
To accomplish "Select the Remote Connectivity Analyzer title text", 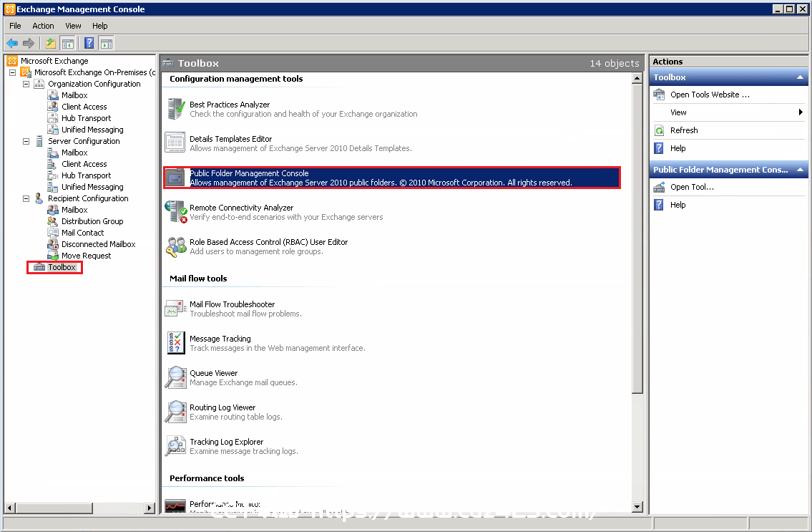I will click(x=241, y=208).
